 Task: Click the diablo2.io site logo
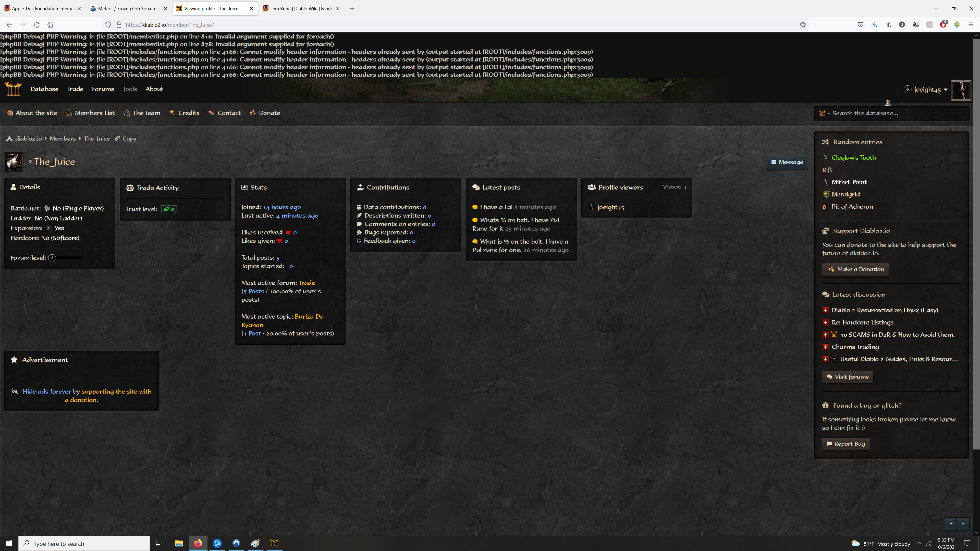[13, 89]
